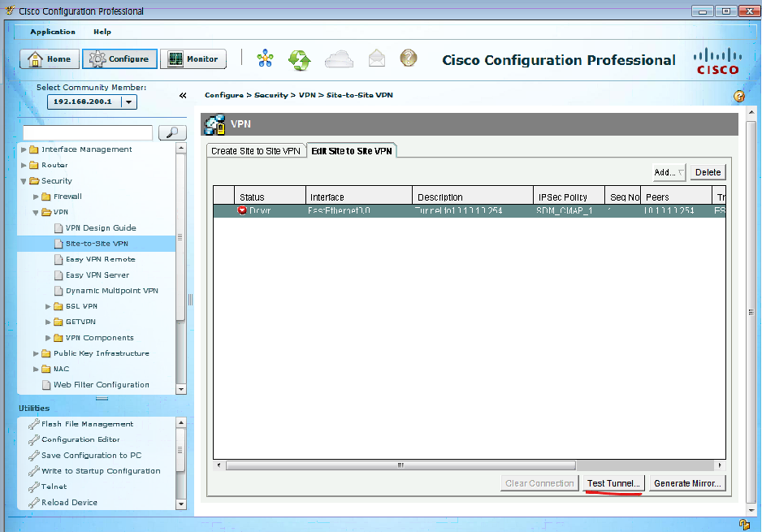Open Flash File Management utility
Screen dimensions: 762x532
coord(87,424)
